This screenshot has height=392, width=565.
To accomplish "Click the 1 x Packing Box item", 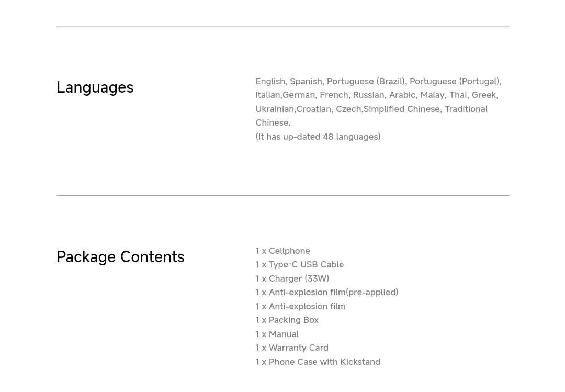I will click(287, 320).
